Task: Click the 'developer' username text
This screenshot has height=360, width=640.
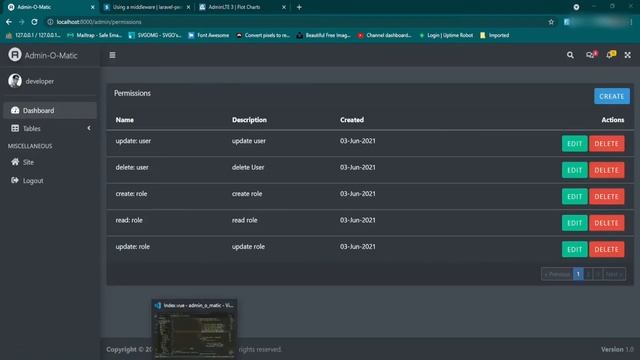Action: (40, 81)
